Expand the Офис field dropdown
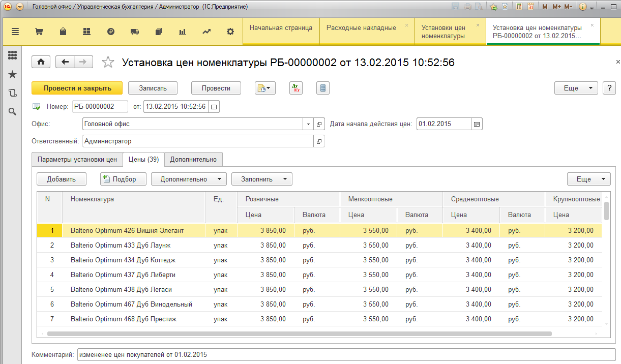Image resolution: width=621 pixels, height=364 pixels. pos(309,124)
